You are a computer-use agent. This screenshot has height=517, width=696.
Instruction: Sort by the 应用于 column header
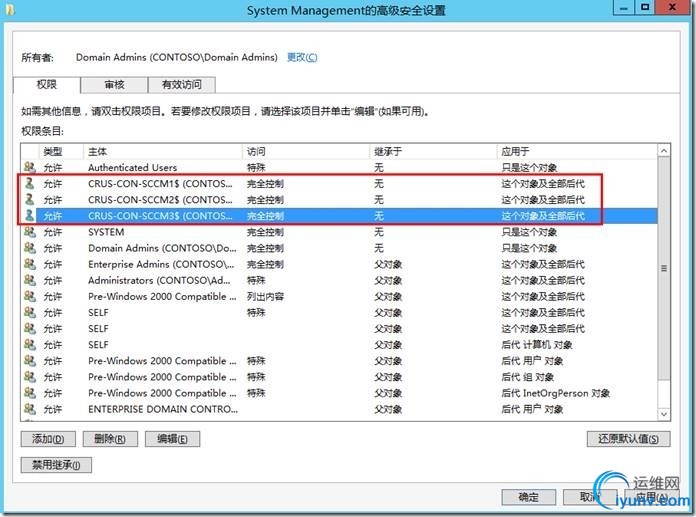tap(577, 151)
